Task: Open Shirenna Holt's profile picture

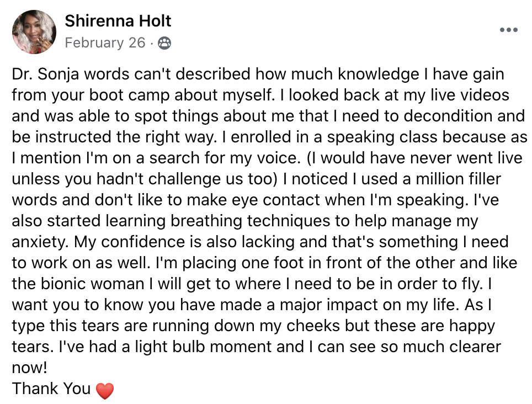Action: click(x=34, y=32)
